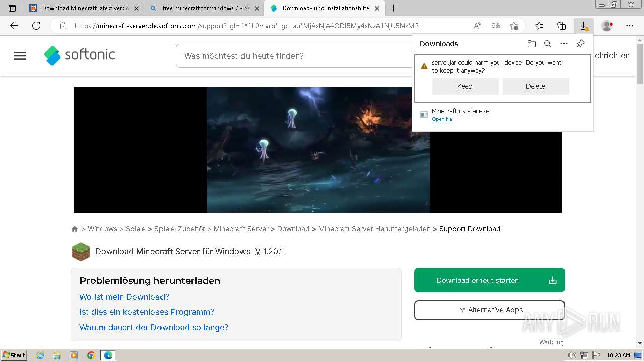Open file link for MinecraftInstaller.exe

tap(442, 119)
